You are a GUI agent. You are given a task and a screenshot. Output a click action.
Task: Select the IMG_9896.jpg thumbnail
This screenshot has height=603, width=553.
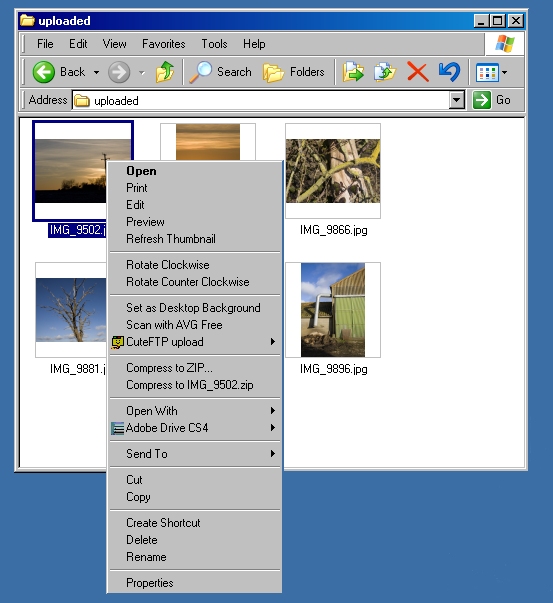click(x=333, y=310)
